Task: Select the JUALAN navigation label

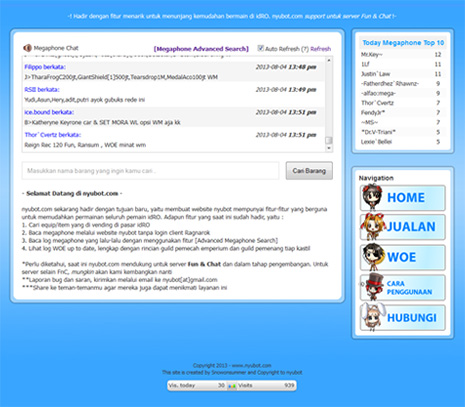Action: click(x=411, y=227)
